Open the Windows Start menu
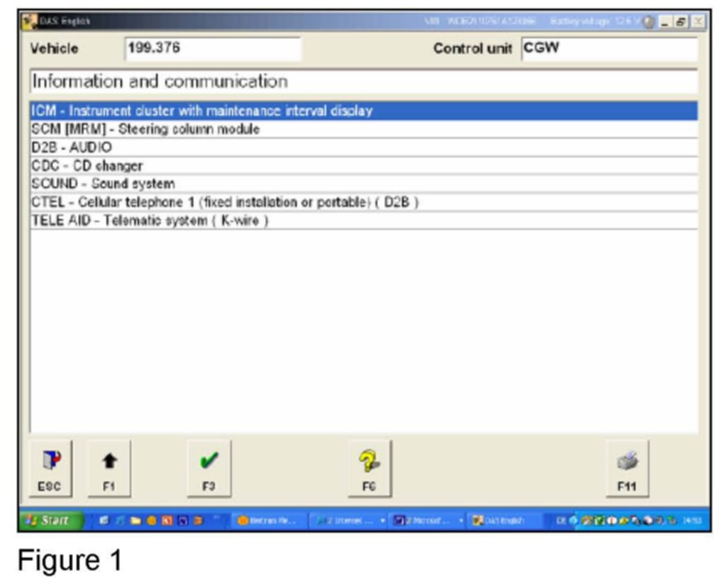Image resolution: width=724 pixels, height=588 pixels. pos(51,520)
